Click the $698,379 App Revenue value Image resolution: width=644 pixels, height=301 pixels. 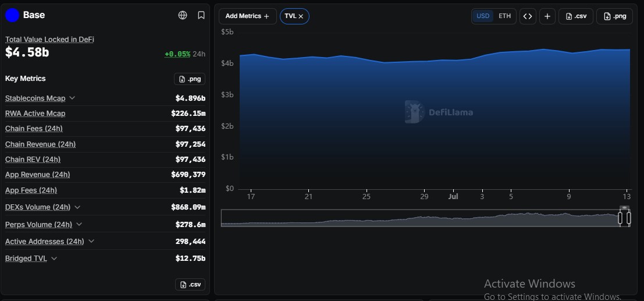188,175
